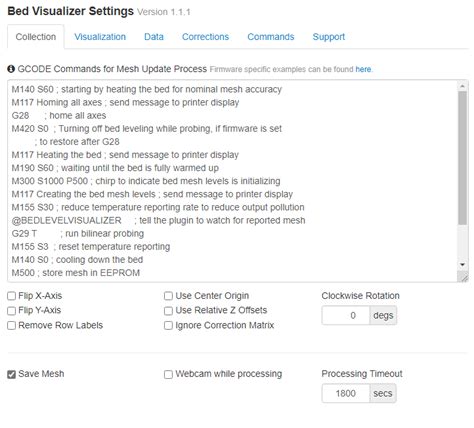Click the textarea resize grip icon
This screenshot has width=474, height=428.
[x=463, y=277]
